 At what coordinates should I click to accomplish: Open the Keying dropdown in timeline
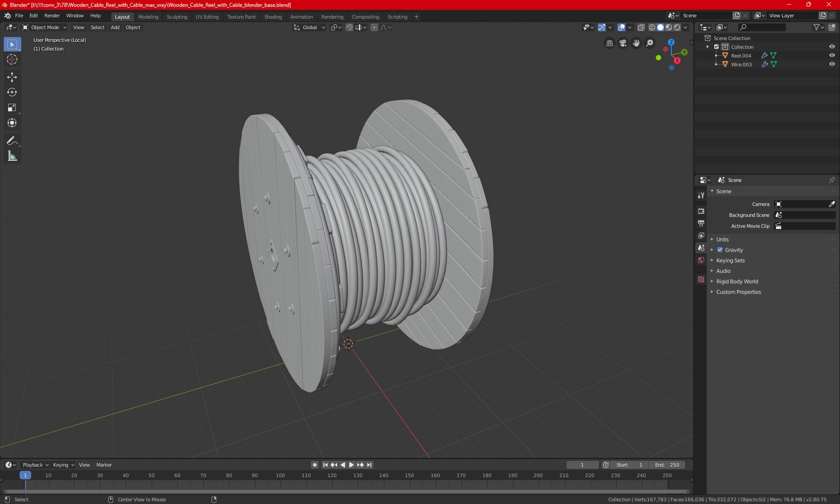click(63, 465)
